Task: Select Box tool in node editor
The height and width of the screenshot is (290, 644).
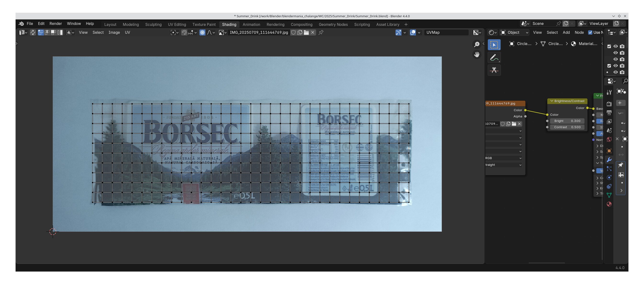Action: pyautogui.click(x=494, y=45)
